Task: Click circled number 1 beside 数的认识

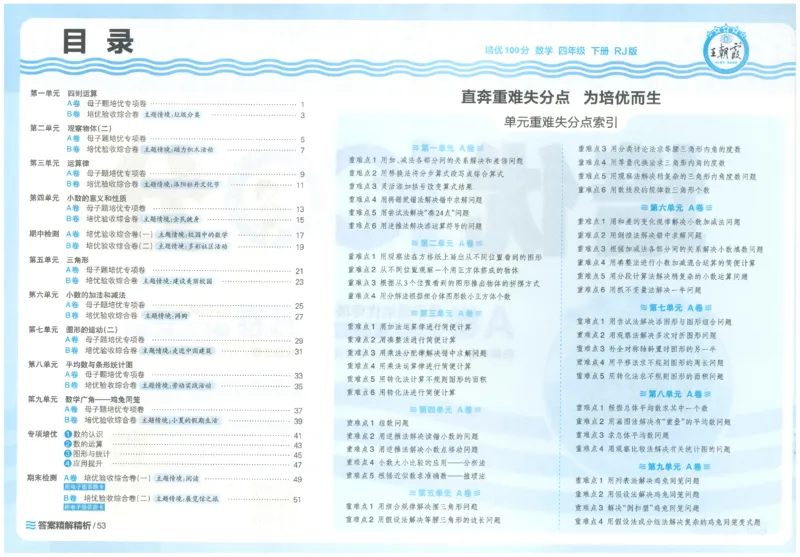Action: [x=67, y=435]
